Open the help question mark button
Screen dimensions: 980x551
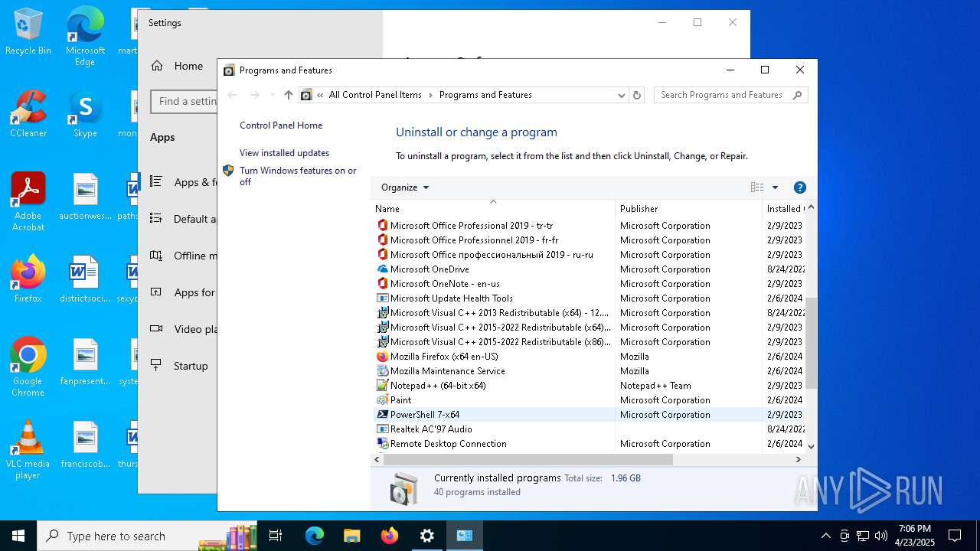click(800, 187)
